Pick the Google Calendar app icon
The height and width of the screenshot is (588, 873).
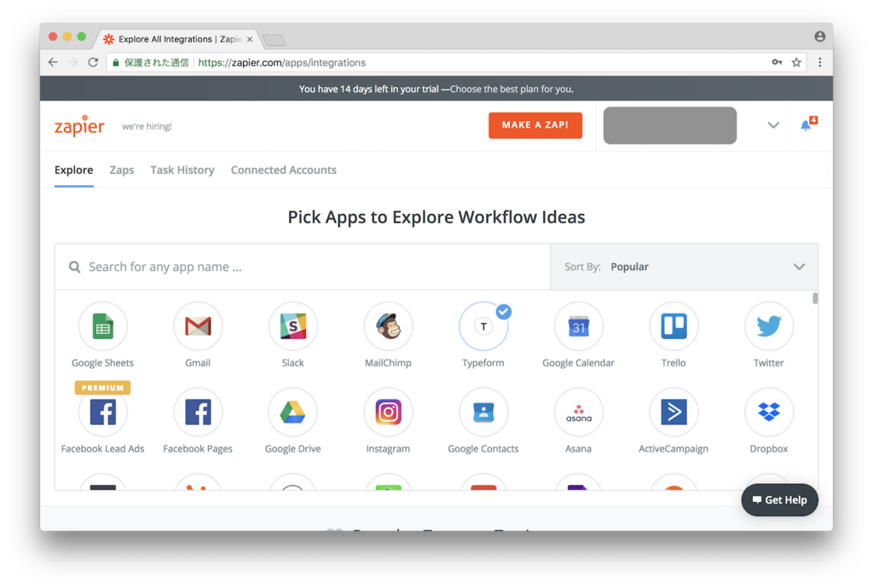pyautogui.click(x=579, y=326)
